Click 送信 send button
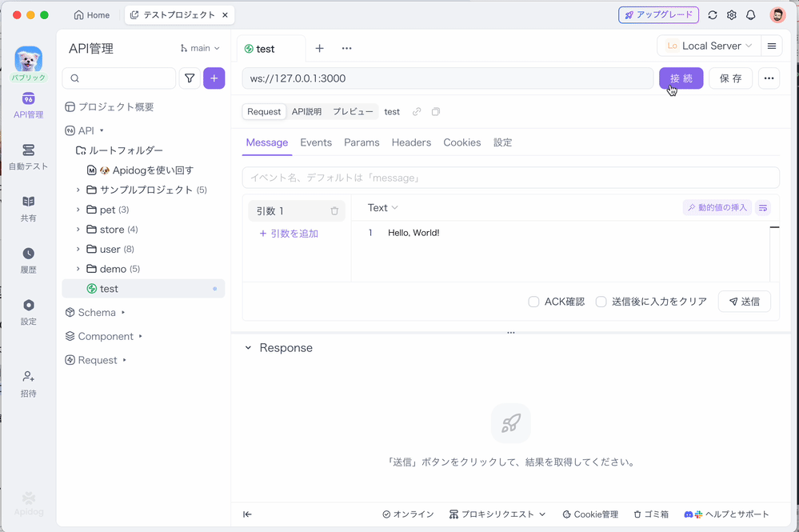799x532 pixels. (744, 302)
